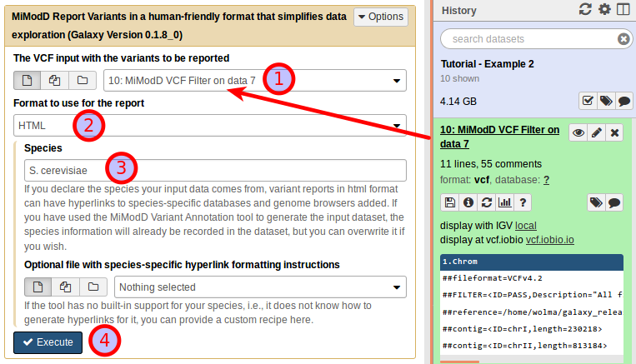Open help question icon for dataset 10
This screenshot has width=636, height=364.
tap(523, 202)
